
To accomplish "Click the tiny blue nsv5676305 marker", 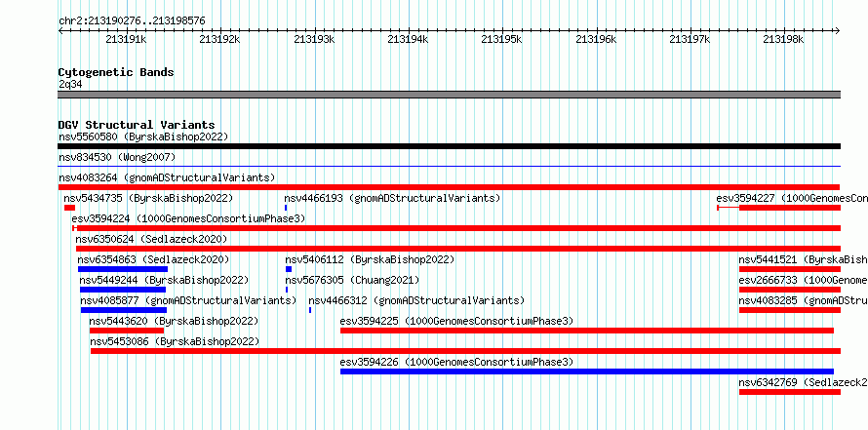I will [287, 290].
